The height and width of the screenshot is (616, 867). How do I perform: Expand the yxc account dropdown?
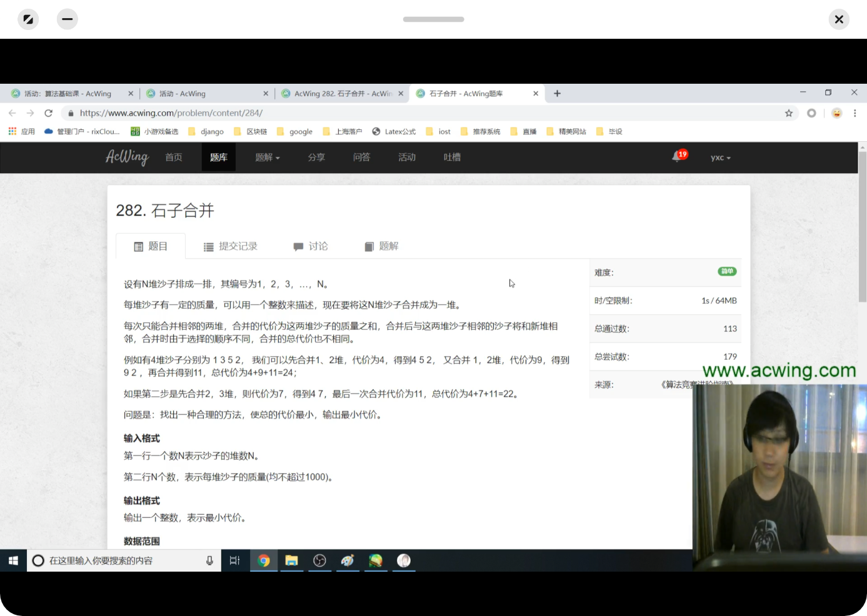click(720, 157)
